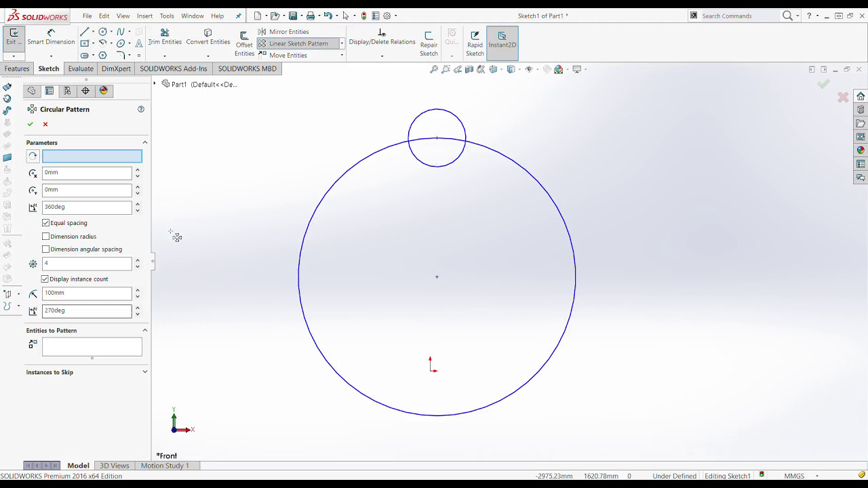
Task: Click the Repair Sketch tool
Action: tap(429, 43)
